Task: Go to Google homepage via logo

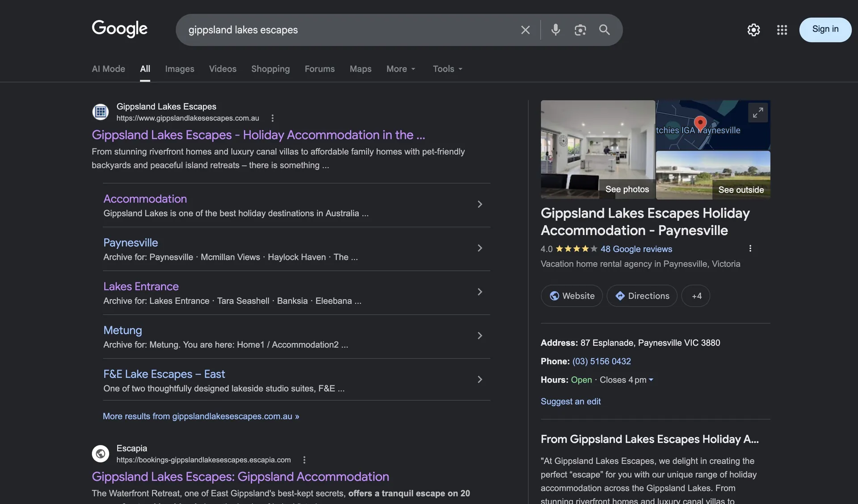Action: 119,29
